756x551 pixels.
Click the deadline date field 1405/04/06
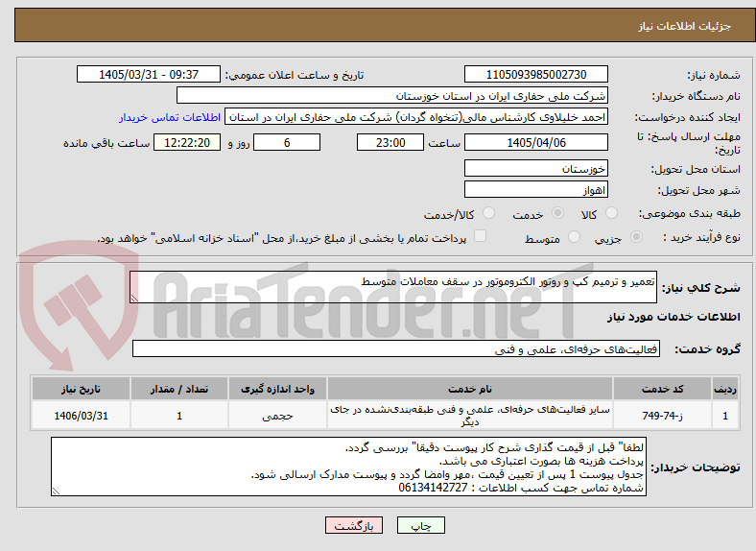(535, 142)
